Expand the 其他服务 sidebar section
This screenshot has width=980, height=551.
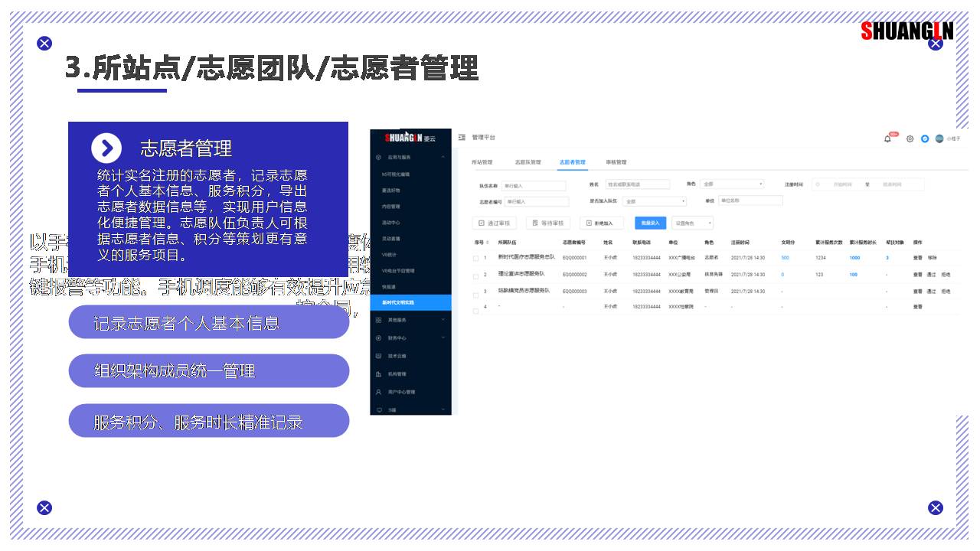tap(443, 320)
